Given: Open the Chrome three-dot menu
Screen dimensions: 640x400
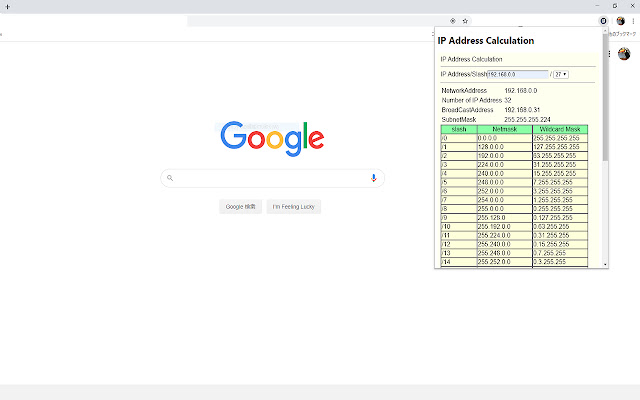Looking at the screenshot, I should click(x=633, y=21).
